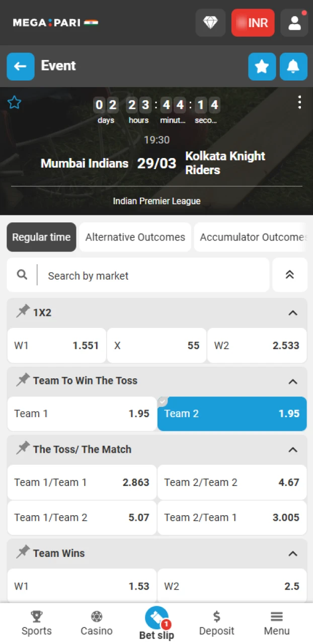Open notifications via the bell icon
This screenshot has width=313, height=644.
point(293,66)
